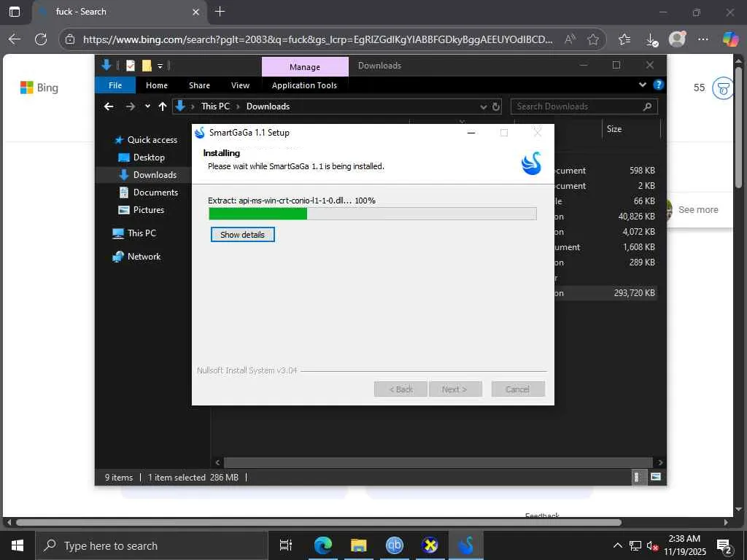Open the address bar history dropdown
747x560 pixels.
[484, 106]
